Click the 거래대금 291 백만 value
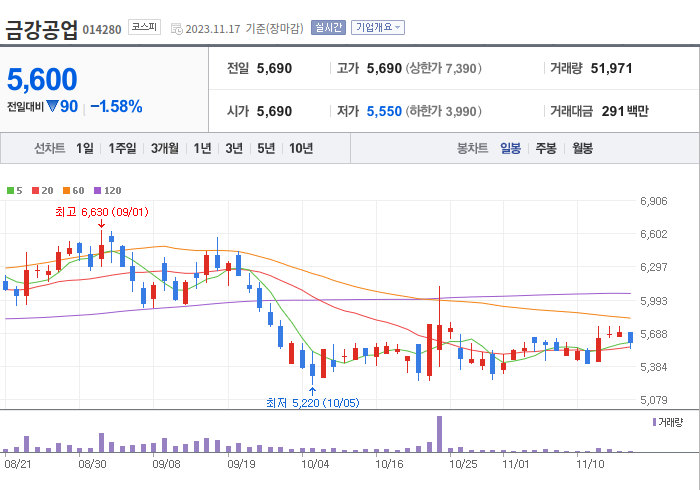 625,111
